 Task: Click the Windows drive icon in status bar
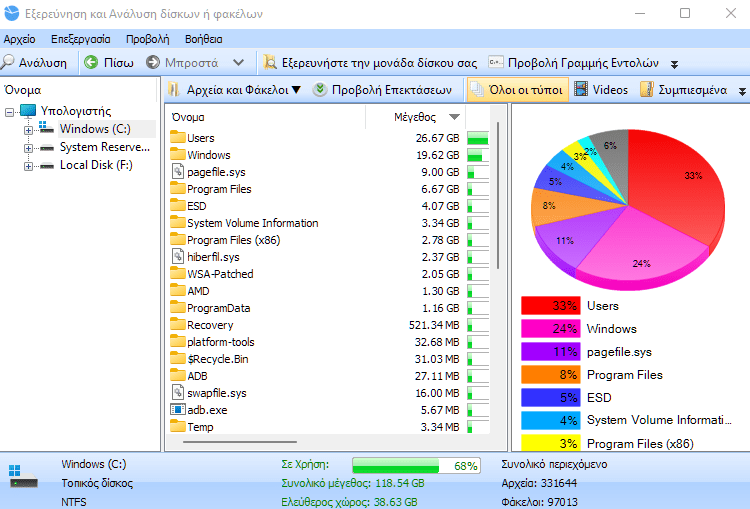click(22, 476)
